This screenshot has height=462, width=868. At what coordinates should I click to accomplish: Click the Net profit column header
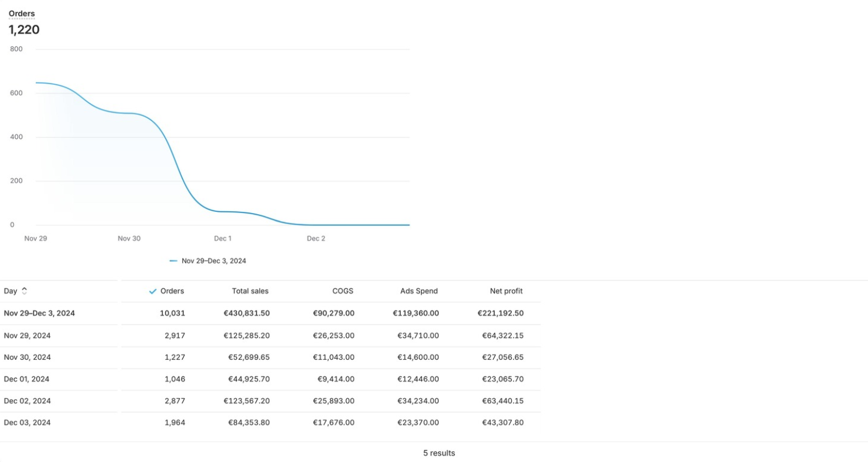[506, 291]
